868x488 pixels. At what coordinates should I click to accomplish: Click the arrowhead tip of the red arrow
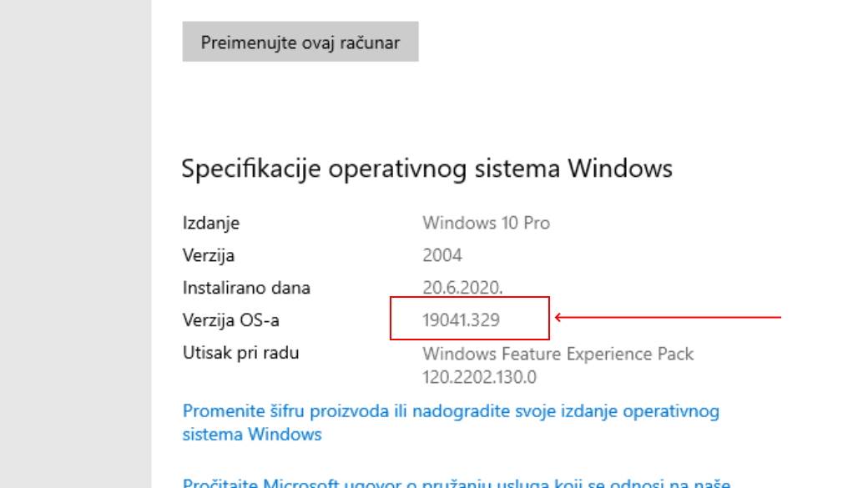557,317
